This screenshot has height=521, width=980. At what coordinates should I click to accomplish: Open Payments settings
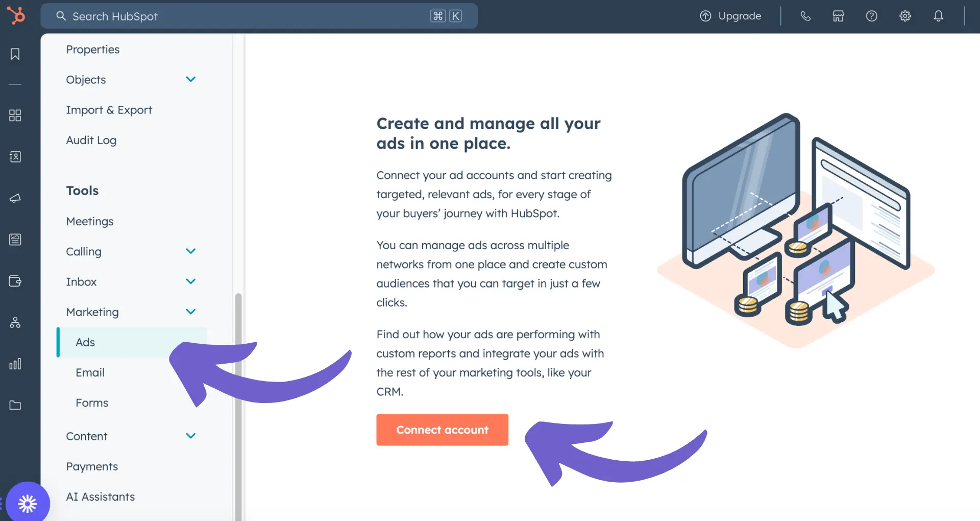coord(92,466)
